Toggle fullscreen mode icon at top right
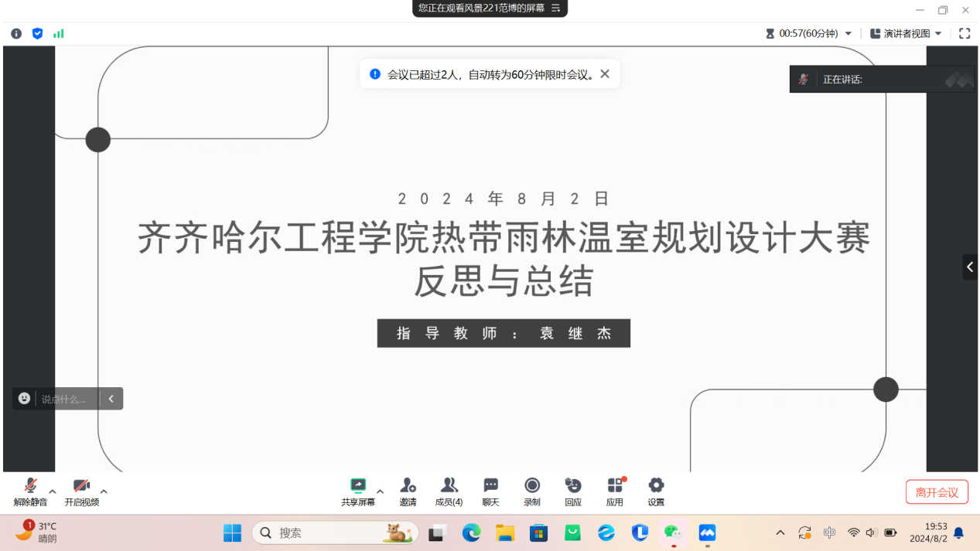This screenshot has width=980, height=551. pyautogui.click(x=965, y=33)
